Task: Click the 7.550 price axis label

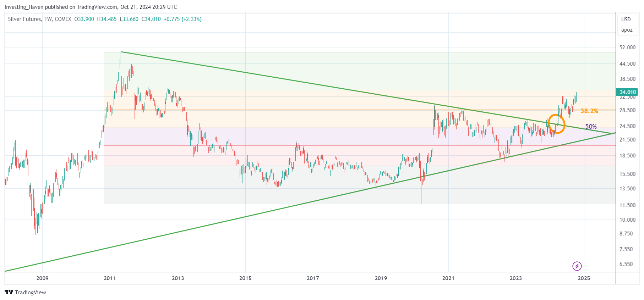Action: (626, 249)
